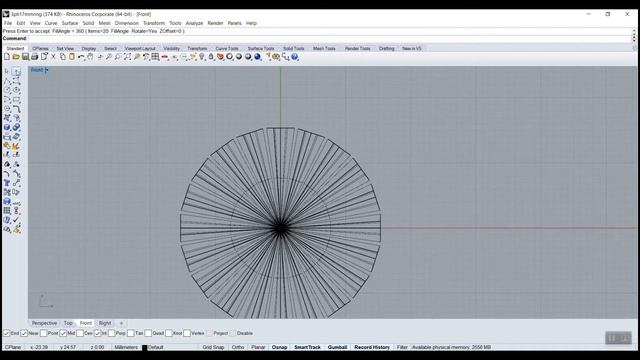Print using the printer icon
Viewport: 640px width, 360px height.
click(x=35, y=57)
